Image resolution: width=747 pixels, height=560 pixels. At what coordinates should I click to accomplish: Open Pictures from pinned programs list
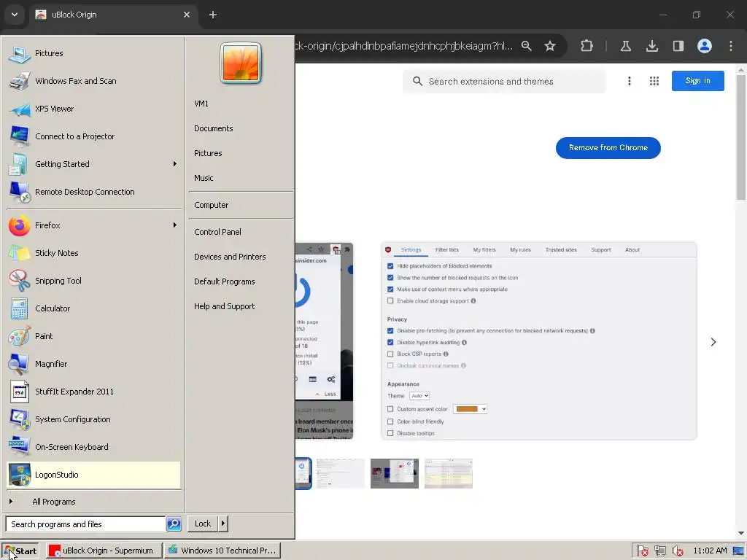pyautogui.click(x=94, y=53)
